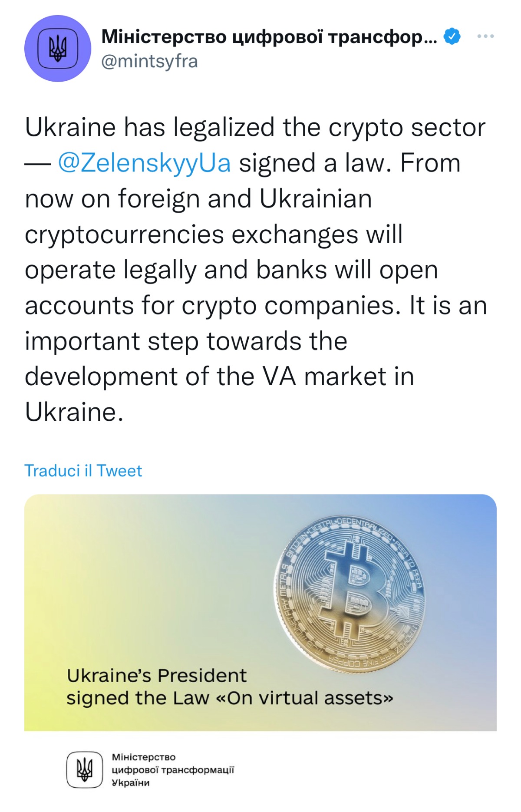Click the "important step towards the" line
The image size is (521, 812).
(x=186, y=341)
